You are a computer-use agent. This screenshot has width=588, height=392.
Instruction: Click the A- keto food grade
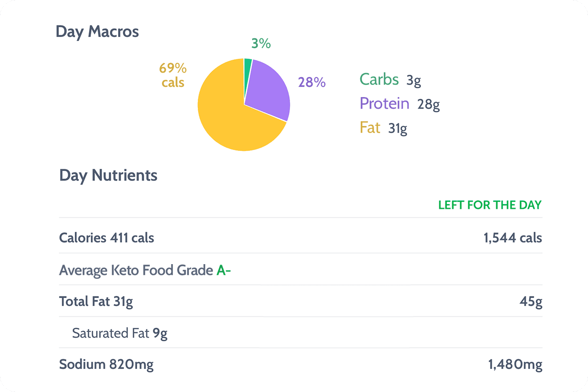pos(223,270)
